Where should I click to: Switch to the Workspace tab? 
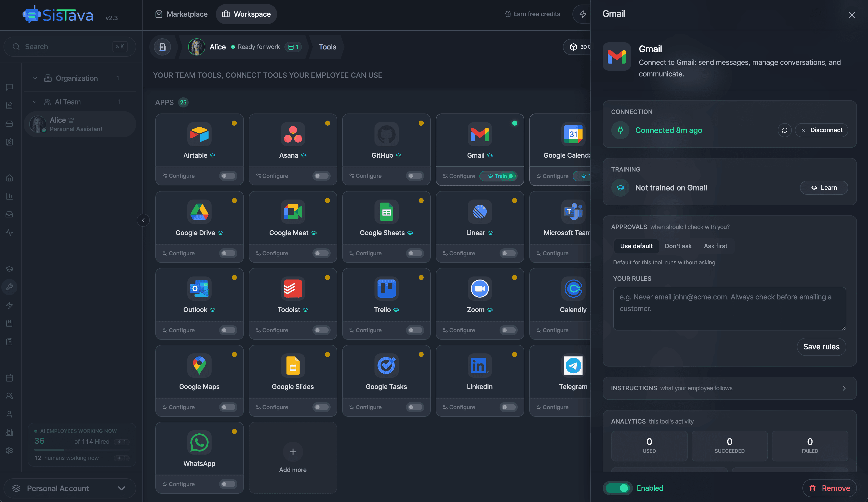(x=246, y=14)
